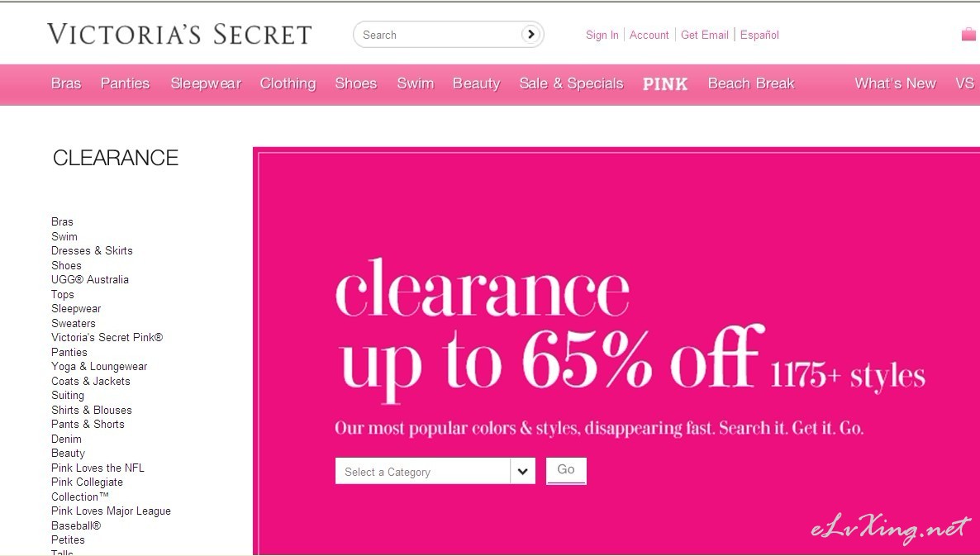Open the PINK brand logo tab
The image size is (980, 556).
click(665, 83)
